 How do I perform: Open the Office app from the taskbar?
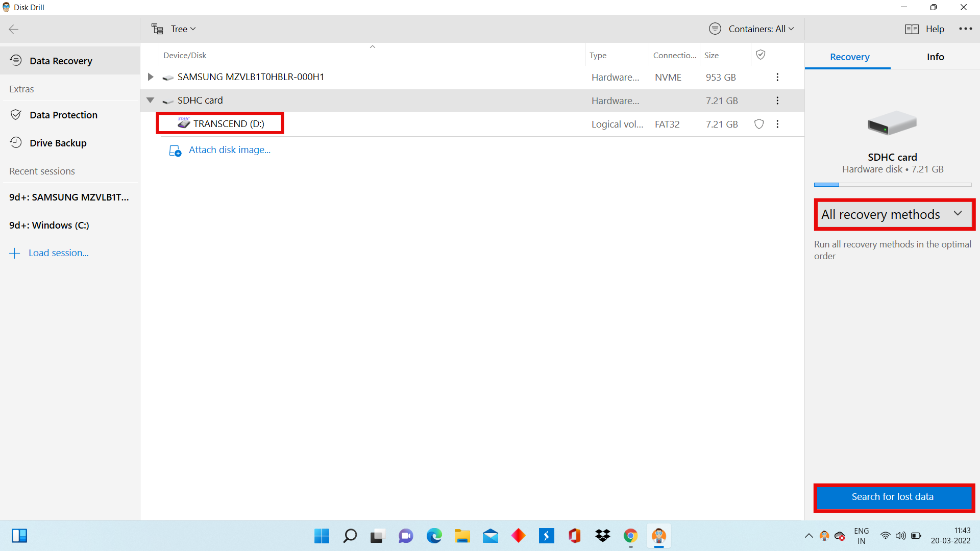pyautogui.click(x=575, y=536)
